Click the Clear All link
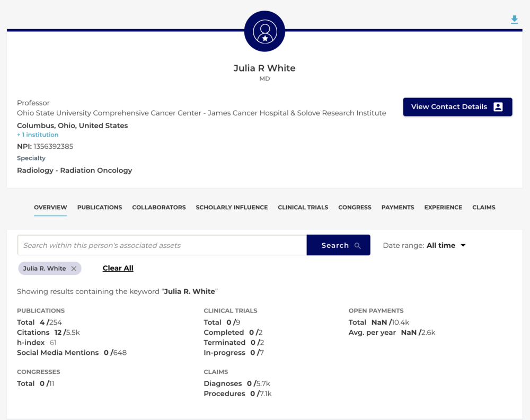Screen dimensions: 530x420 coord(118,268)
